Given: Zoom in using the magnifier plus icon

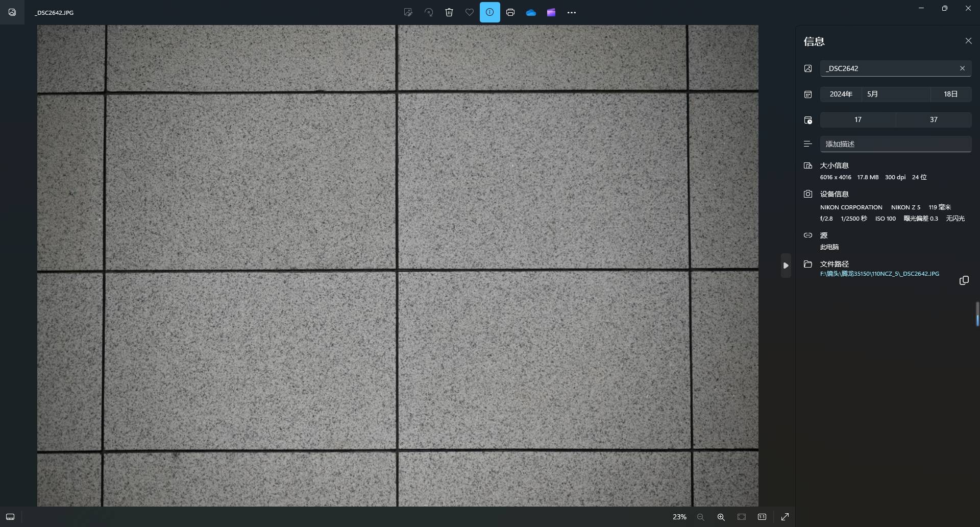Looking at the screenshot, I should 721,517.
